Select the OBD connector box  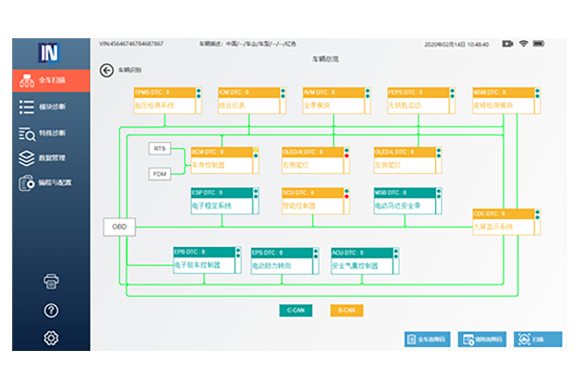pos(119,227)
